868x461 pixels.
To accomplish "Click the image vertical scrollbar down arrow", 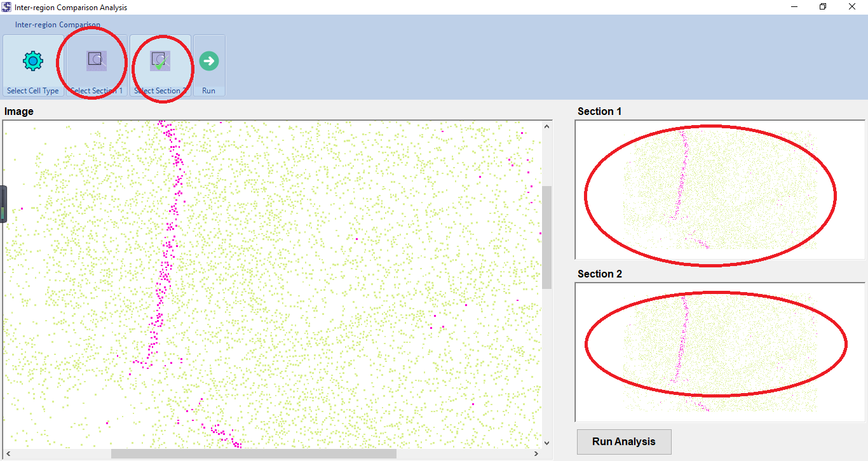I will pos(546,443).
